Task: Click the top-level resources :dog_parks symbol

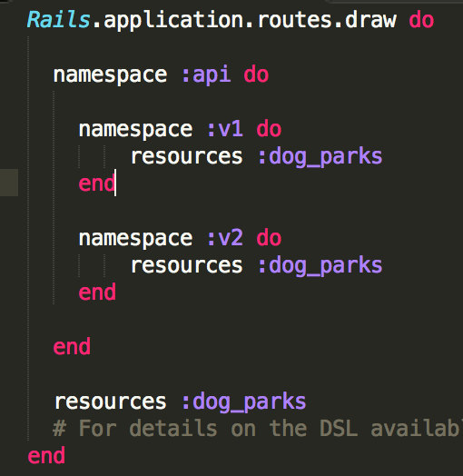Action: tap(244, 402)
